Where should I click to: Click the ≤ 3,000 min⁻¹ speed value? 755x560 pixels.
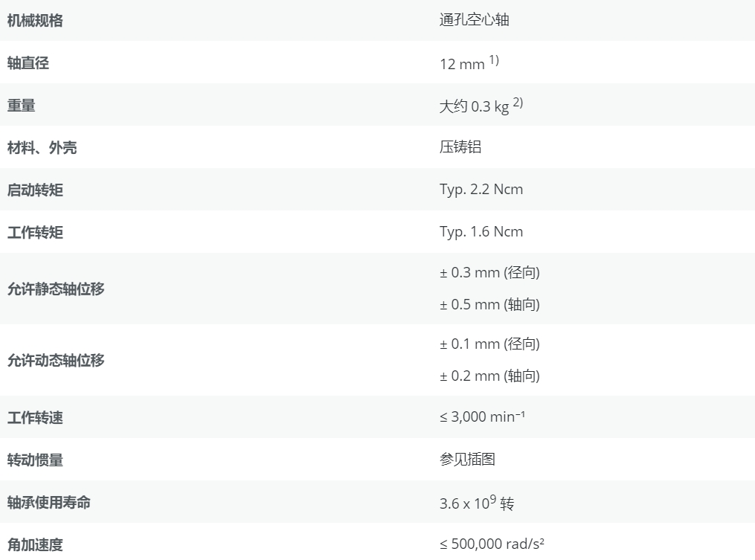point(483,417)
